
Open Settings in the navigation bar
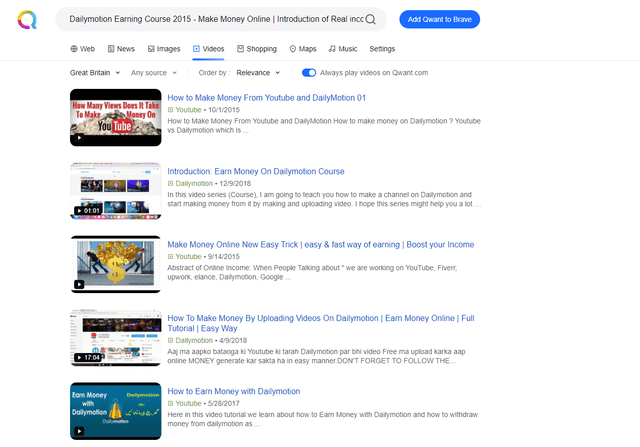[x=382, y=49]
